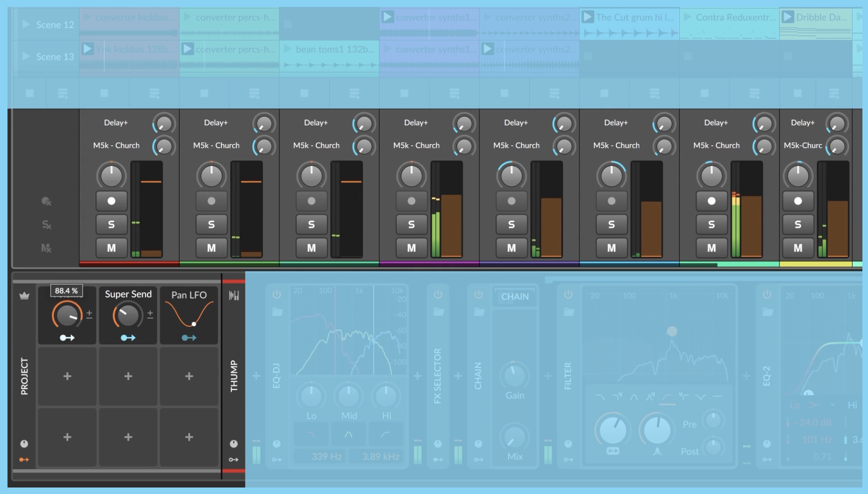The image size is (868, 494).
Task: Launch the Dribble Da clip
Action: [x=788, y=17]
